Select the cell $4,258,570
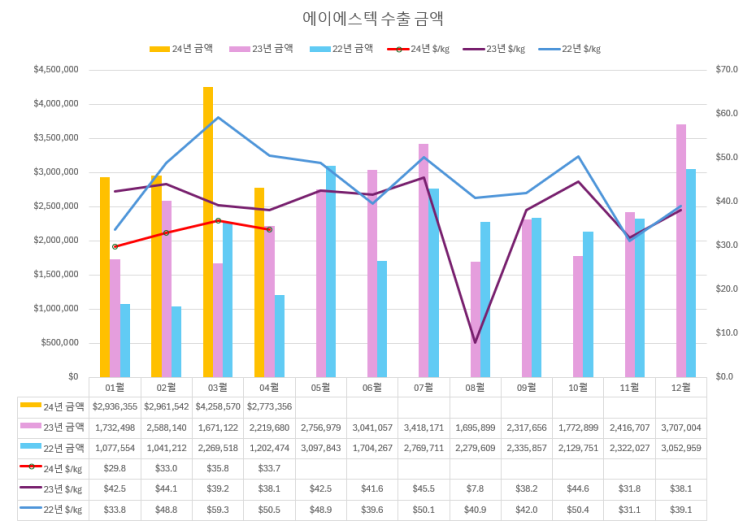Screen dimensions: 743x521 point(218,407)
